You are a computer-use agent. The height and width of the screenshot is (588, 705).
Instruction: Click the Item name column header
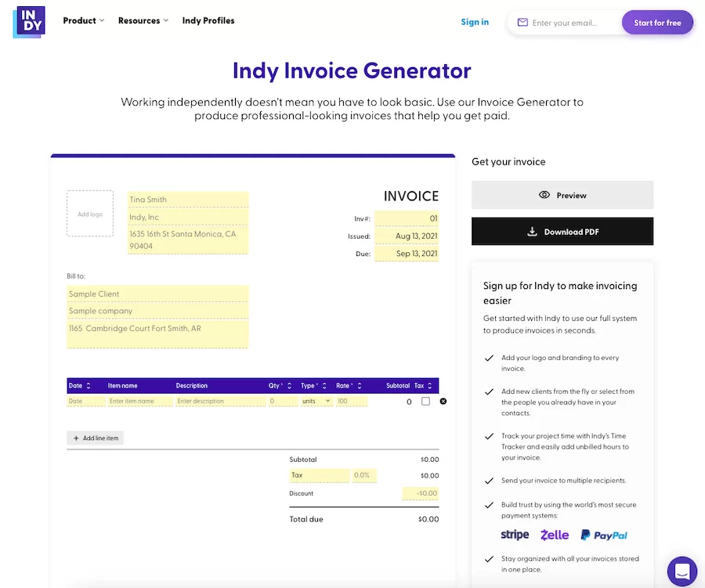pyautogui.click(x=122, y=386)
